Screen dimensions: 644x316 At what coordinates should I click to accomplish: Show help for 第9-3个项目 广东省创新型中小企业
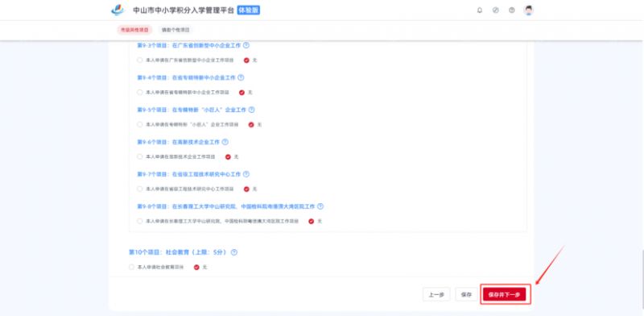pyautogui.click(x=246, y=45)
